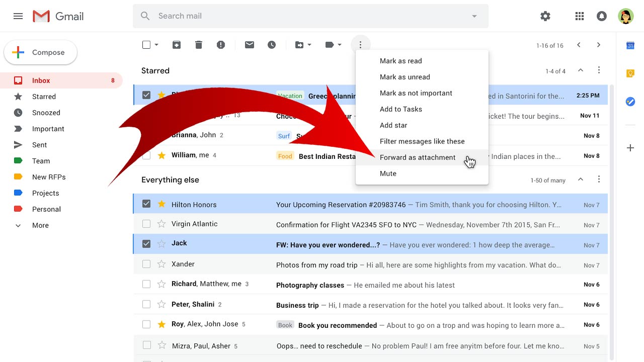This screenshot has height=362, width=644.
Task: Open the account profile avatar
Action: (x=625, y=16)
